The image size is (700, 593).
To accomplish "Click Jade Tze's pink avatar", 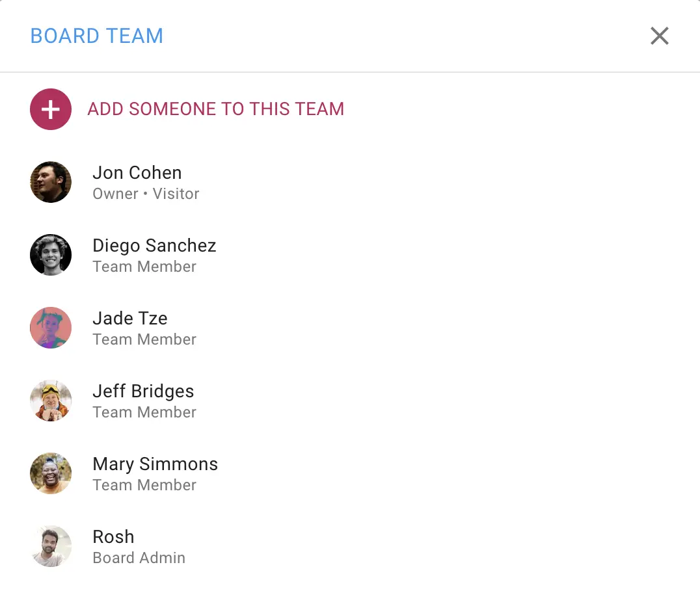I will (x=51, y=328).
